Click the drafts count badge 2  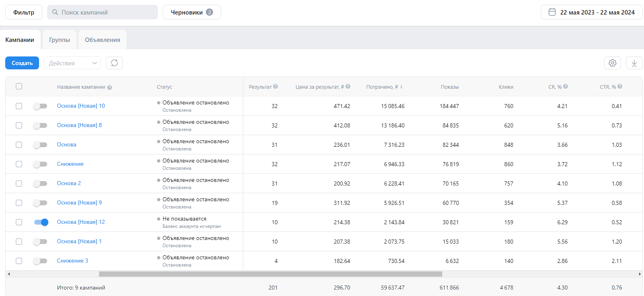(209, 12)
